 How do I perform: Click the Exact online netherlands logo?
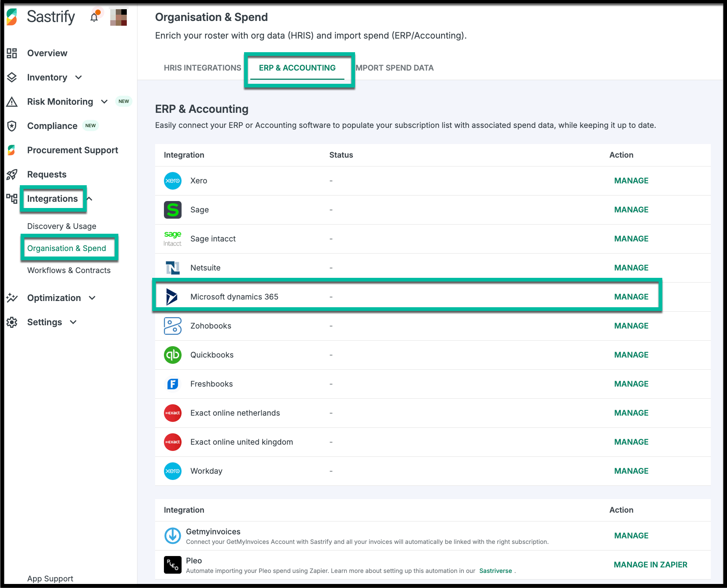(x=173, y=413)
